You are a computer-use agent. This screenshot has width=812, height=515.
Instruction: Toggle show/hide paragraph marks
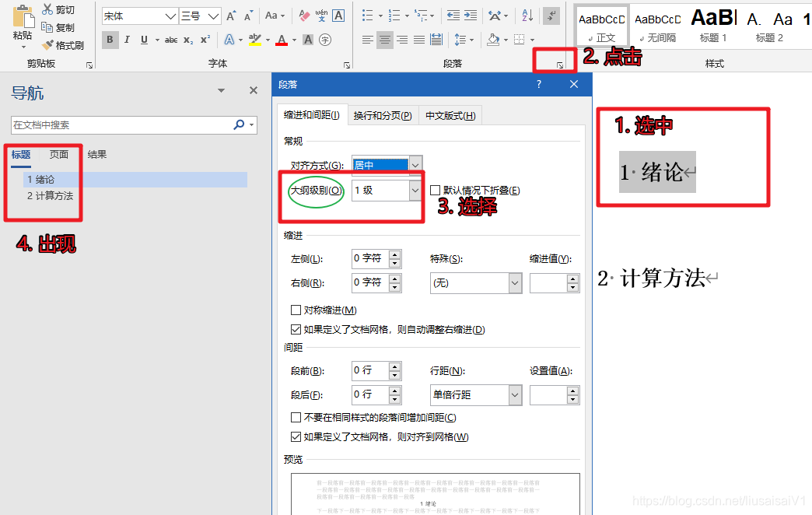coord(551,14)
